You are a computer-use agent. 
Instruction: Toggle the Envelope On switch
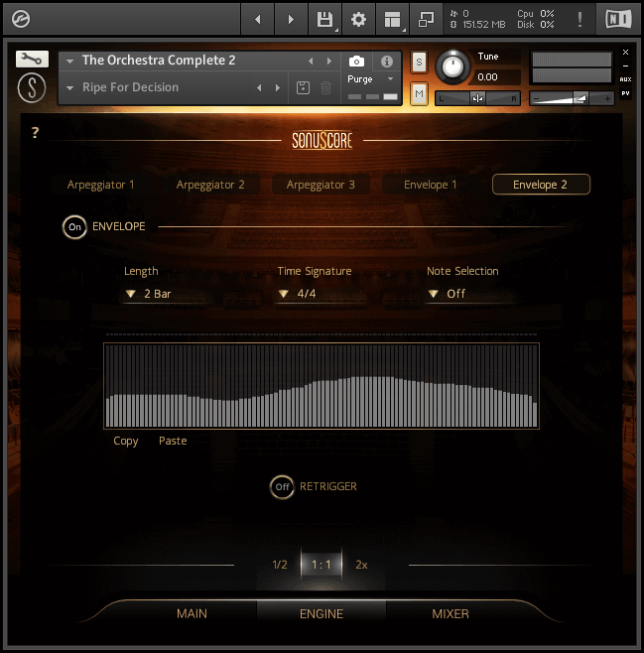(x=74, y=227)
